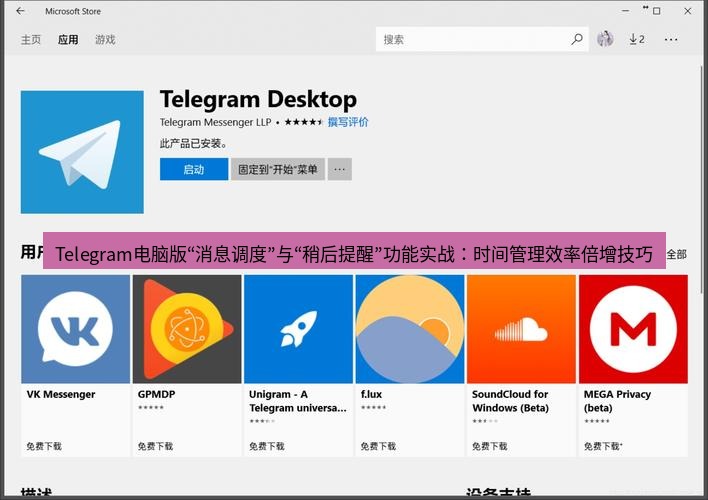Open the f.lux app tile icon
Viewport: 708px width, 500px height.
[410, 329]
